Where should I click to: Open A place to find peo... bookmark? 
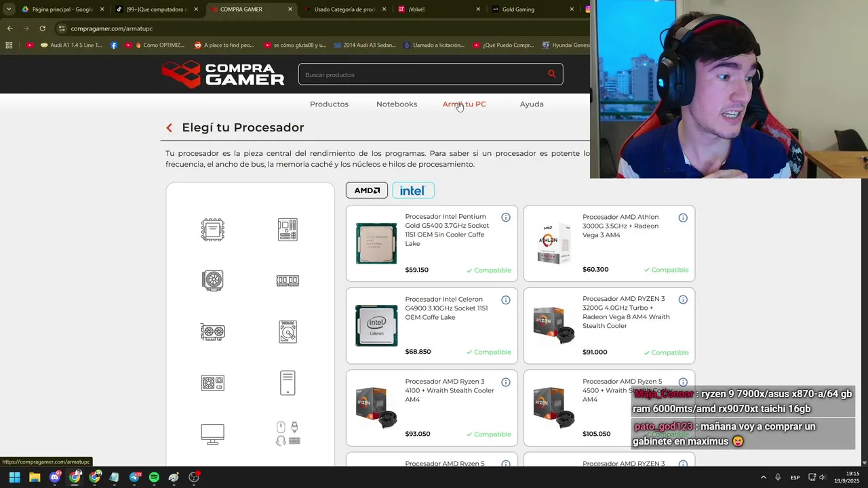[x=224, y=45]
